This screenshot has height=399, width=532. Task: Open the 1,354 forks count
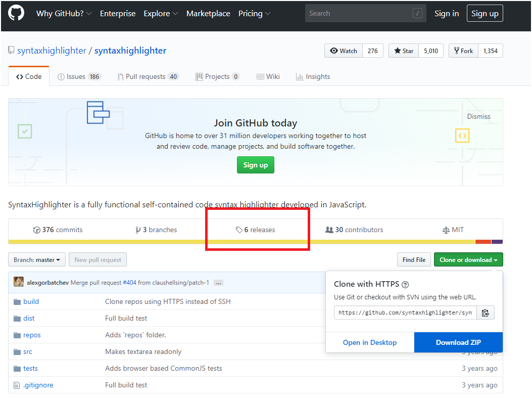[x=491, y=51]
